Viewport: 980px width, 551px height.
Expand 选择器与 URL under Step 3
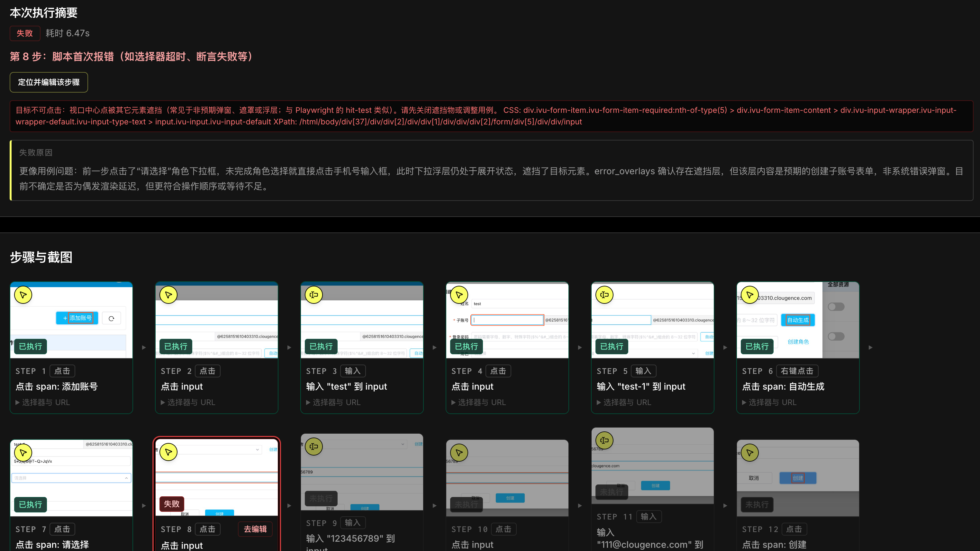(x=333, y=402)
